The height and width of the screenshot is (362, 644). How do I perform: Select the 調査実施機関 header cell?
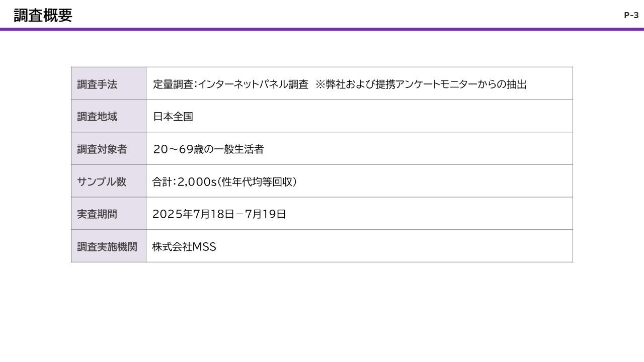point(107,247)
